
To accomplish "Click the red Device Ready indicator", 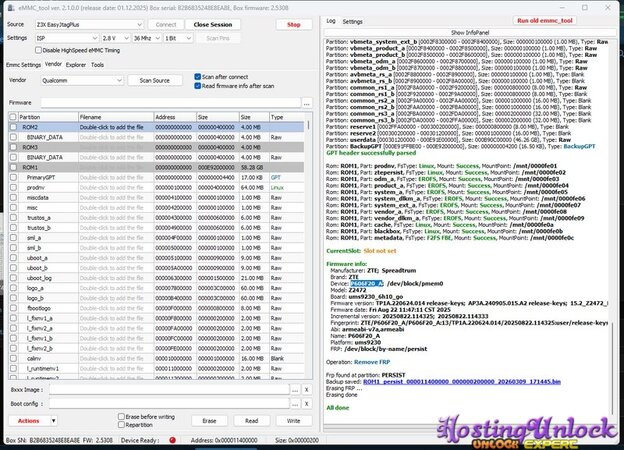I will [x=171, y=440].
